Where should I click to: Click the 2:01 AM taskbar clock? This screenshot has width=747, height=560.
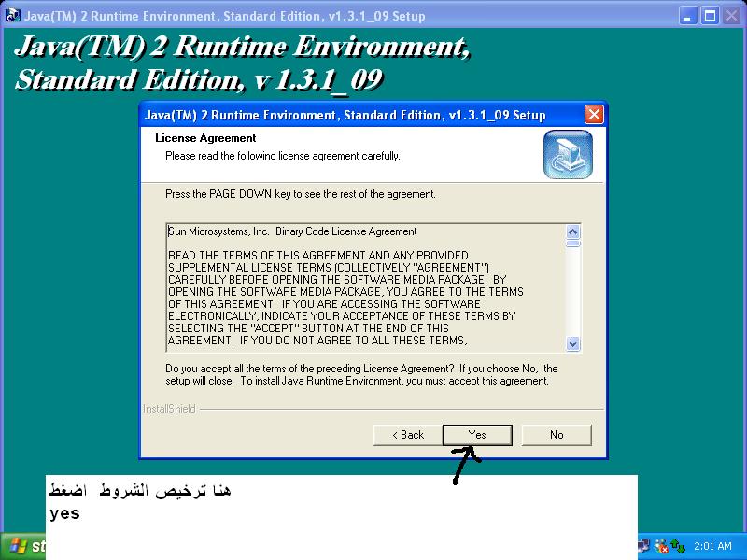(712, 546)
